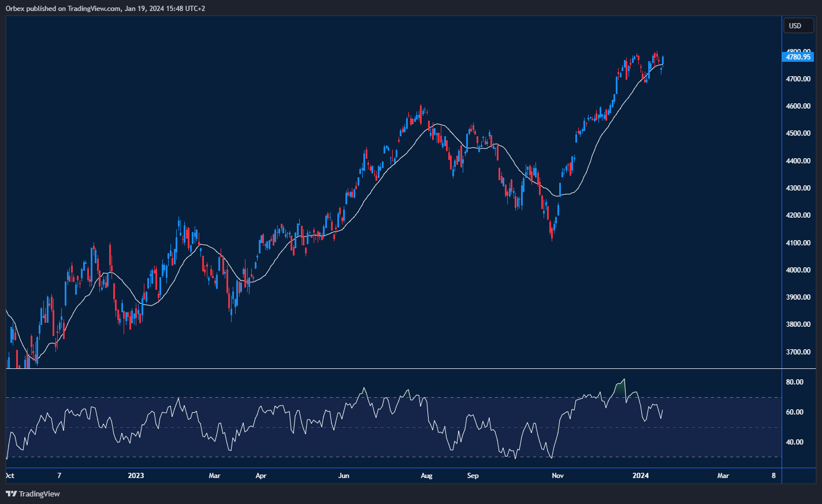Select the Sep label on the time axis
The width and height of the screenshot is (822, 504).
pyautogui.click(x=473, y=476)
